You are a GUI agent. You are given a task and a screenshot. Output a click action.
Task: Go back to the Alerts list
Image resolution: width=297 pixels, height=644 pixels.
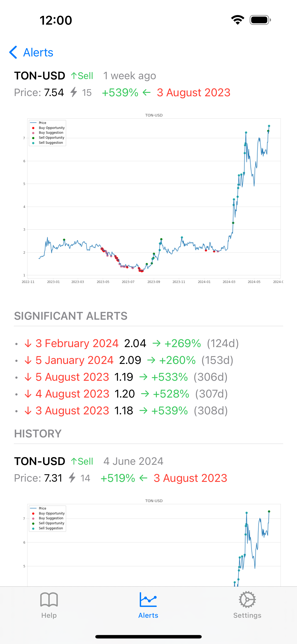[31, 52]
